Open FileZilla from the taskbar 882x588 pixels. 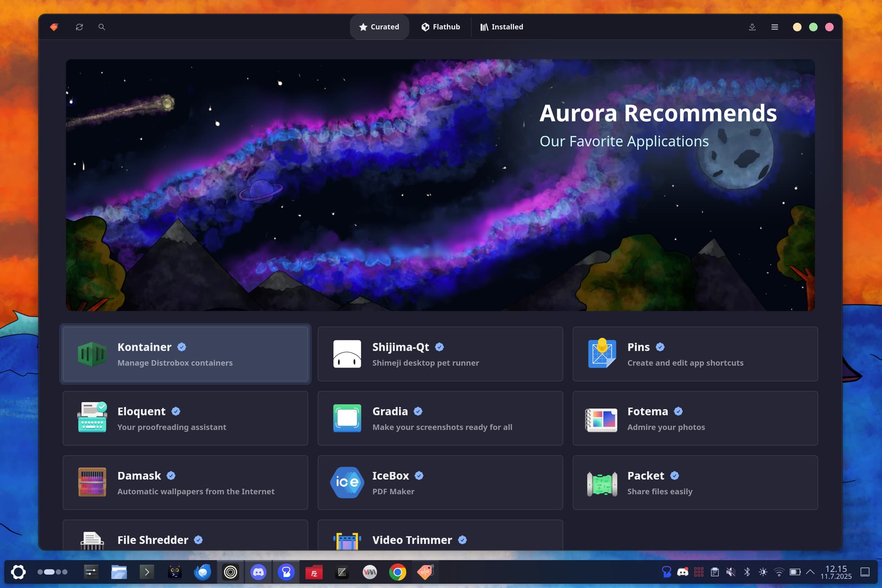pyautogui.click(x=314, y=572)
